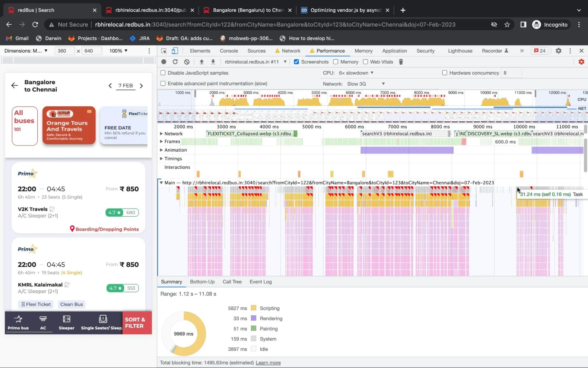Enable the Memory checkbox

(x=336, y=62)
